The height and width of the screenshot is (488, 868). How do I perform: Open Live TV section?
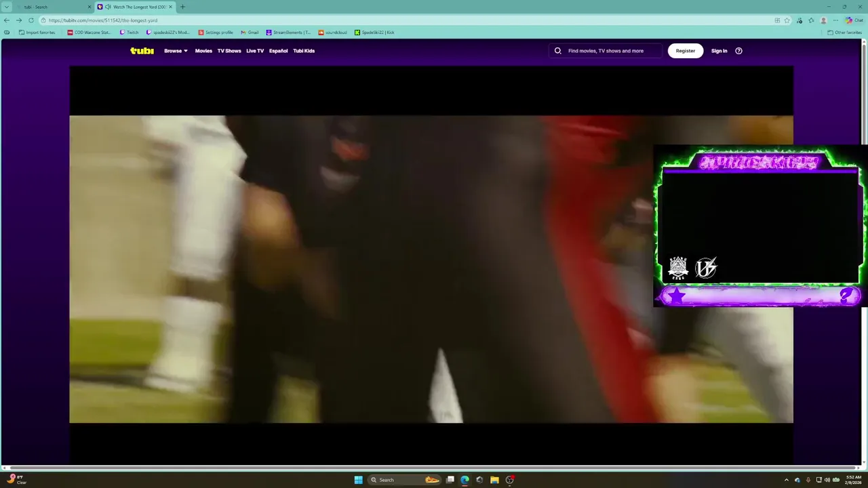tap(255, 51)
